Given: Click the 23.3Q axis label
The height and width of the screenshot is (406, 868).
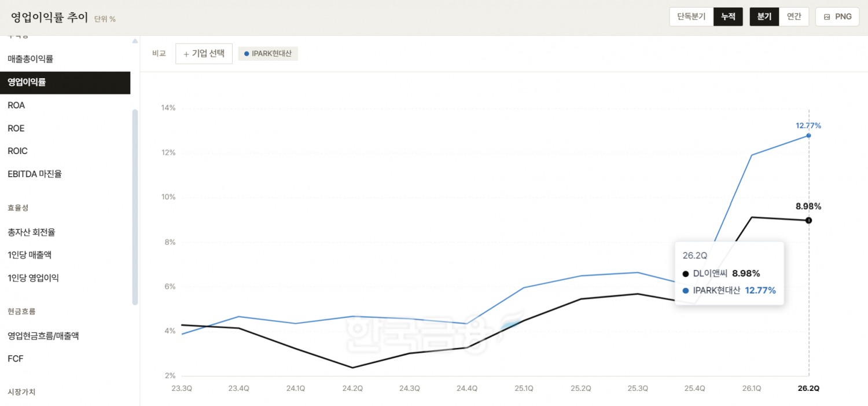Looking at the screenshot, I should click(182, 389).
